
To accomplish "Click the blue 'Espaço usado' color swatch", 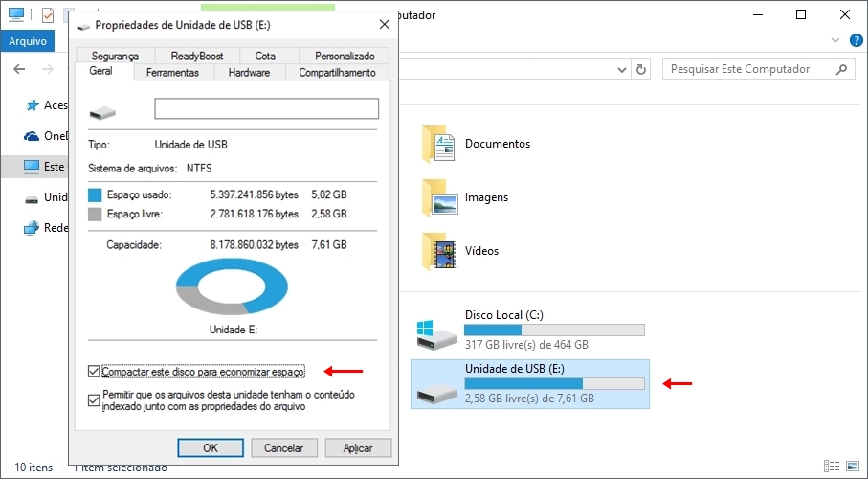I will 94,194.
